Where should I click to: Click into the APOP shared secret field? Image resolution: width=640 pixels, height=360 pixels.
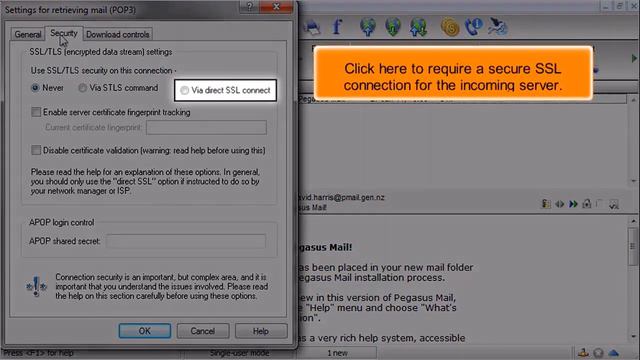click(x=186, y=241)
